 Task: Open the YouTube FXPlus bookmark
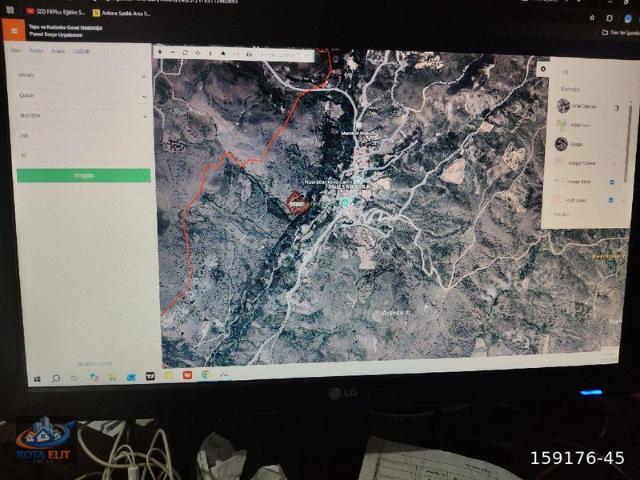[56, 12]
